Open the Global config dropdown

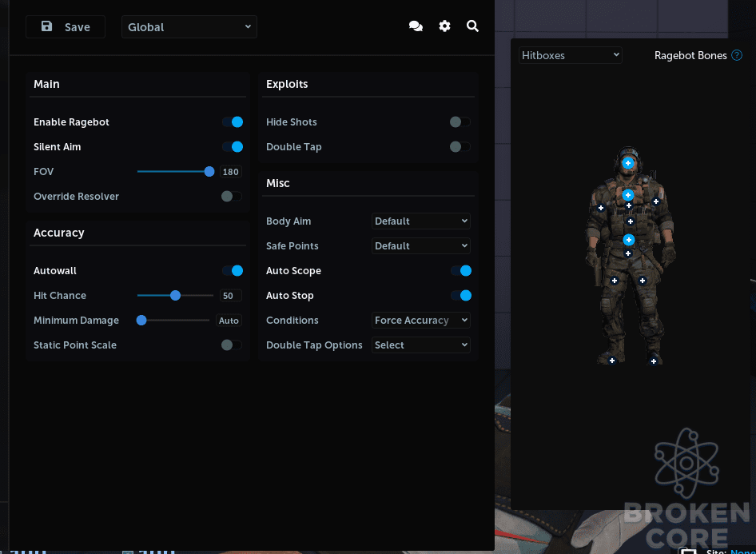[189, 27]
